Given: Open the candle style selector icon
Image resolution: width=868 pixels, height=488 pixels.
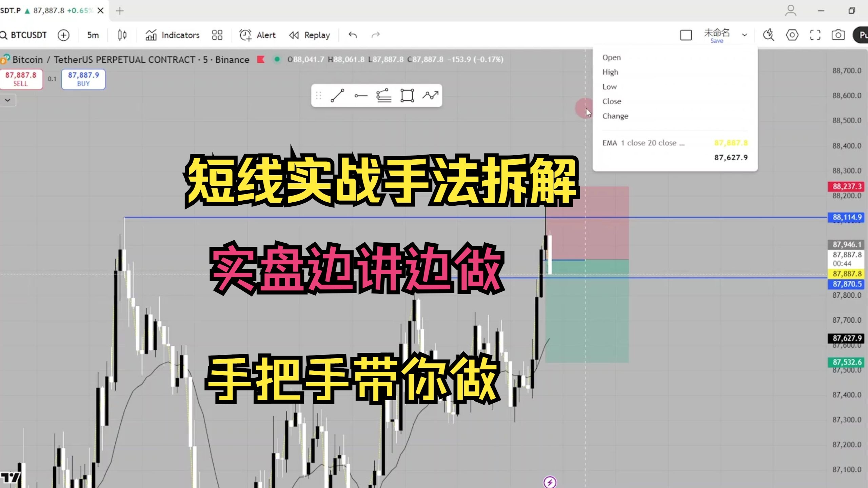Looking at the screenshot, I should [122, 35].
